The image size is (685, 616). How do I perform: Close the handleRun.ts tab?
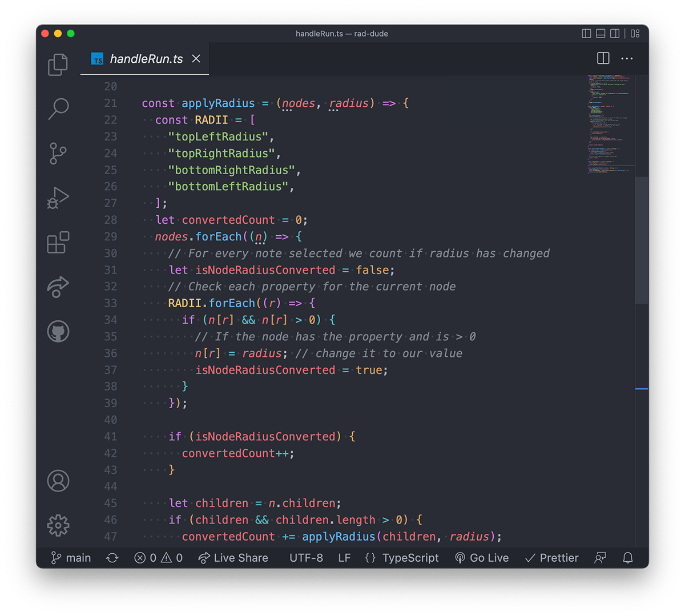tap(196, 59)
